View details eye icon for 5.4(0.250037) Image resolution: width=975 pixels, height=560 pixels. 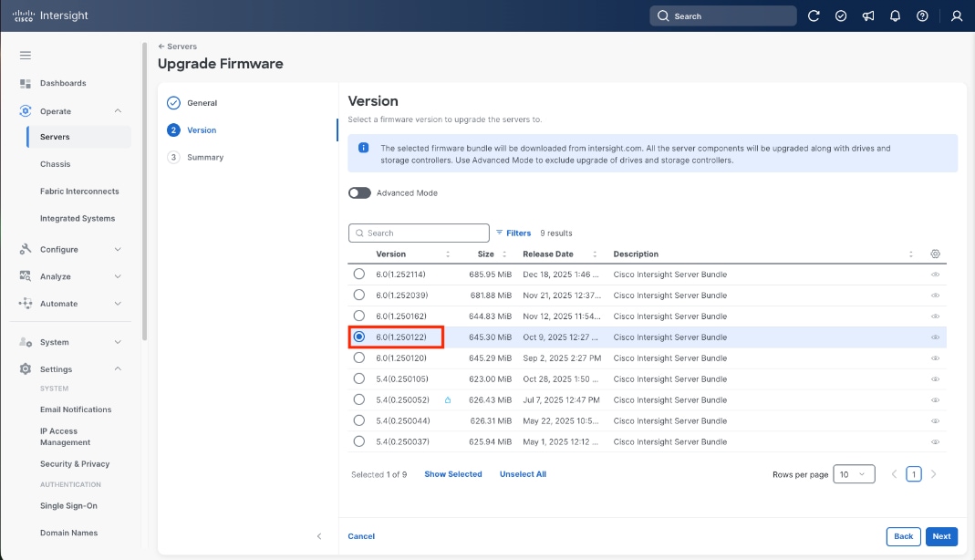coord(935,442)
